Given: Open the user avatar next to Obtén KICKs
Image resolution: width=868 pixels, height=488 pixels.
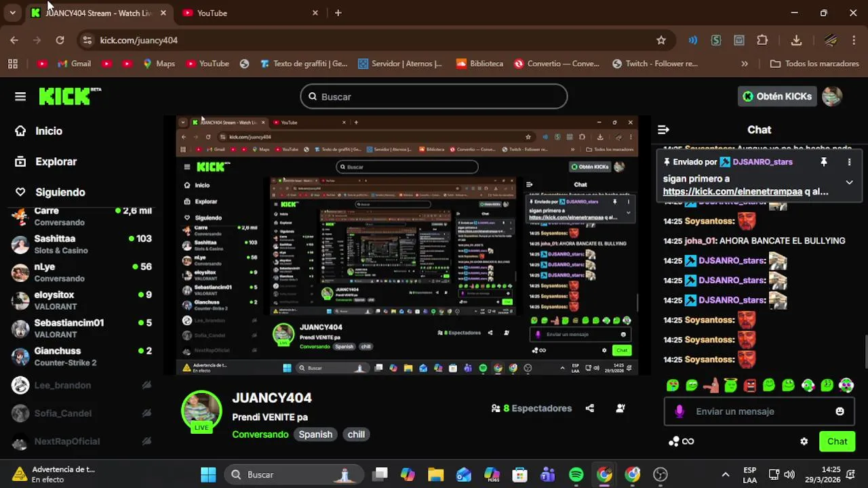Looking at the screenshot, I should coord(831,96).
